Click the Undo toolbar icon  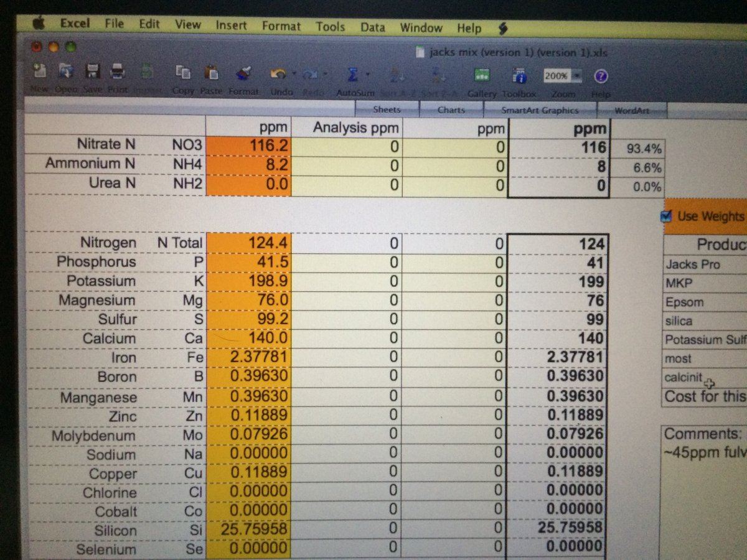pos(278,74)
